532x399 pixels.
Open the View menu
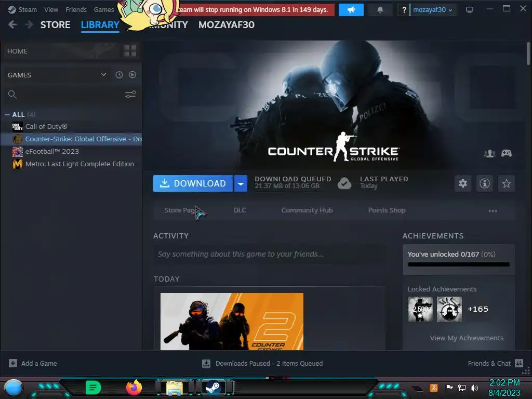[51, 9]
